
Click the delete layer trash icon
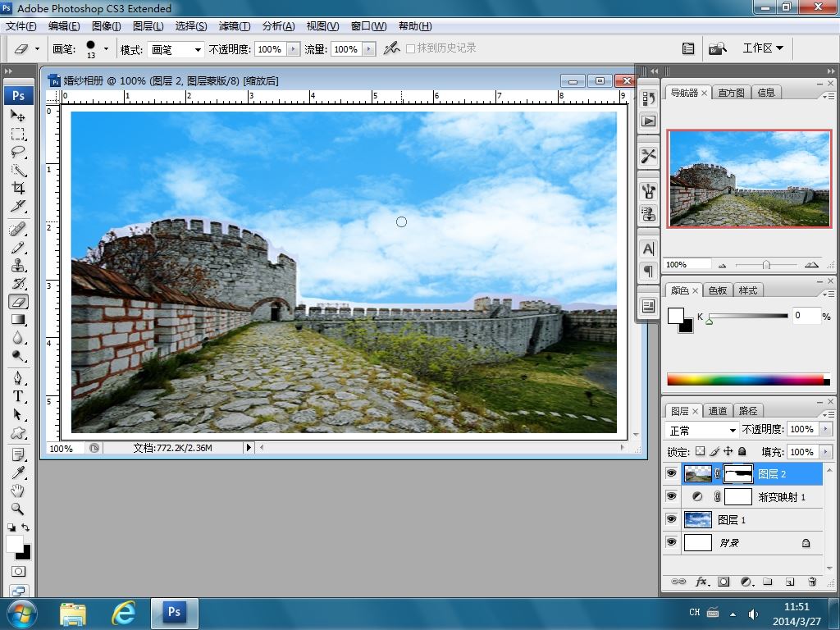pos(812,582)
